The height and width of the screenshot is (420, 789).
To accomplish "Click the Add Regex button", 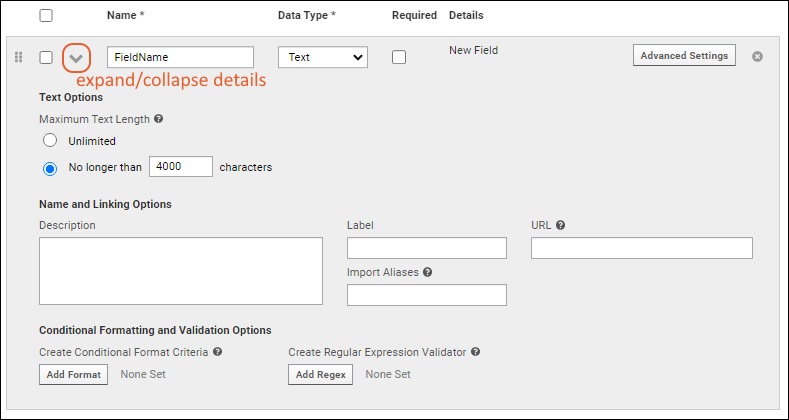I will pyautogui.click(x=321, y=375).
